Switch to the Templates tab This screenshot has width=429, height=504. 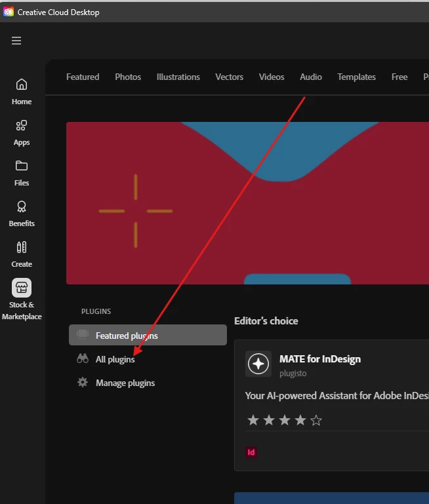356,77
